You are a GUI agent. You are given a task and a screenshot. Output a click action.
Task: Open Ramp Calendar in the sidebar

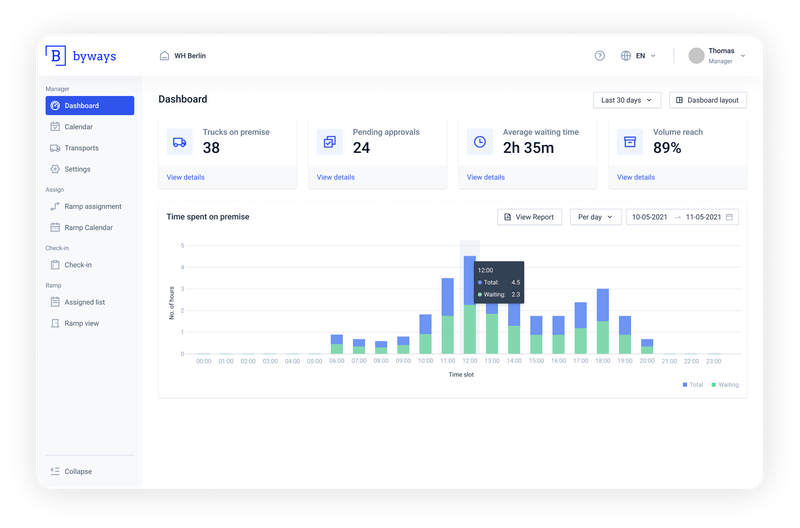pos(90,228)
